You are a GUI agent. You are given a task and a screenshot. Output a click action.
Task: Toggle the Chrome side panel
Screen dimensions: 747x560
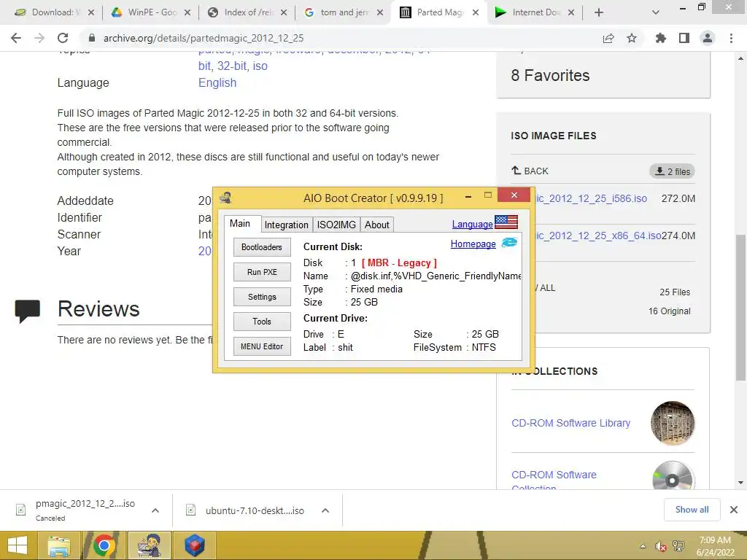pos(684,38)
